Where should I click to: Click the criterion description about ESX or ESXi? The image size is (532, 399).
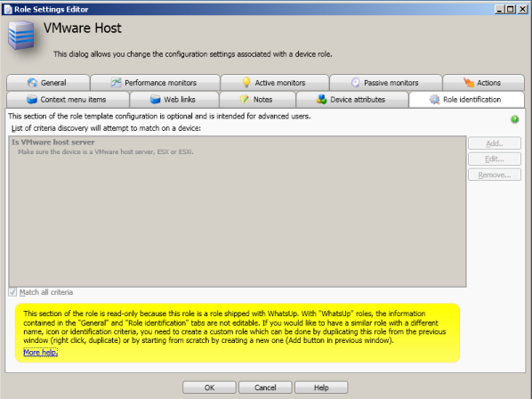[106, 151]
